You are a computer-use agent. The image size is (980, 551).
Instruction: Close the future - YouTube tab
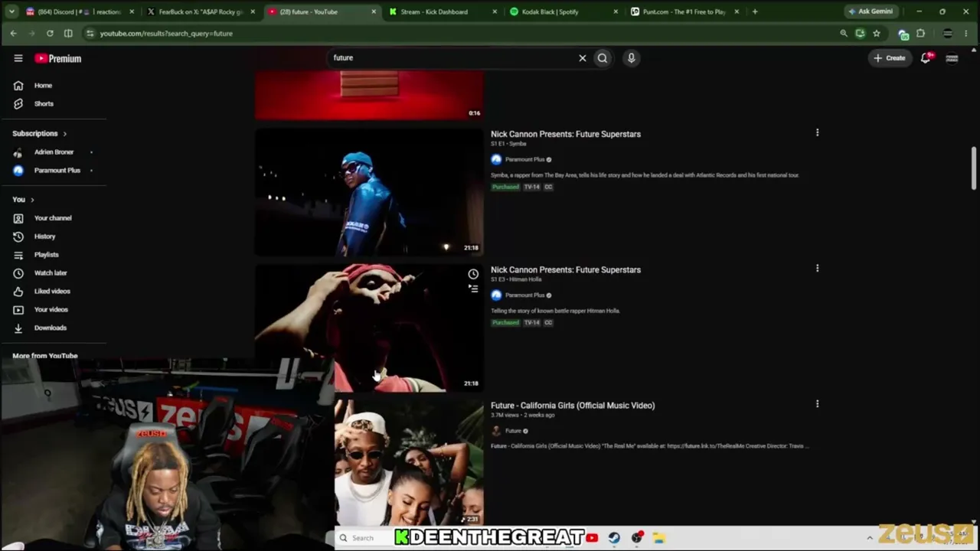374,11
